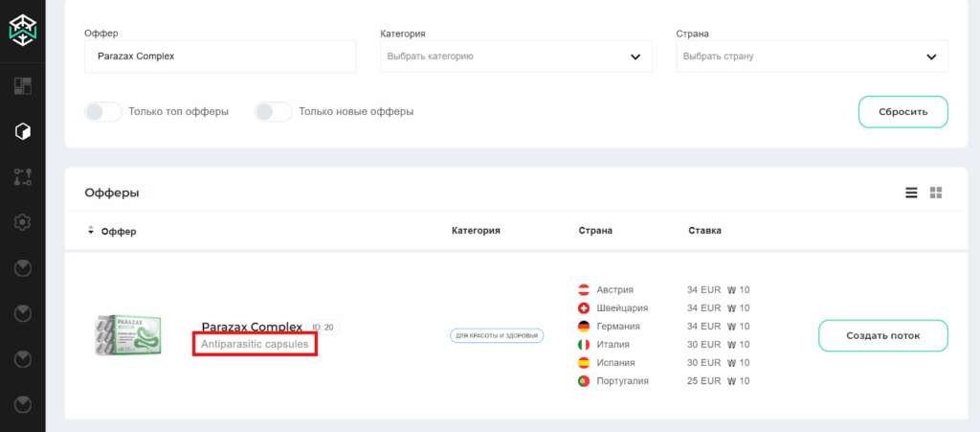Enable the 'Только топ офферы' toggle
This screenshot has height=432, width=980.
(x=106, y=112)
